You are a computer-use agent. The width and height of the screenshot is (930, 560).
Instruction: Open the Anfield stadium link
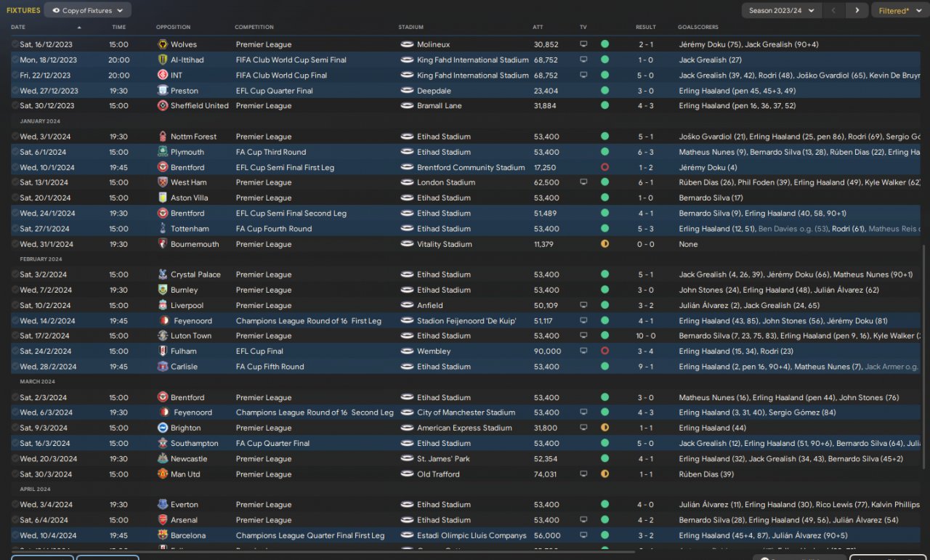[x=430, y=306]
